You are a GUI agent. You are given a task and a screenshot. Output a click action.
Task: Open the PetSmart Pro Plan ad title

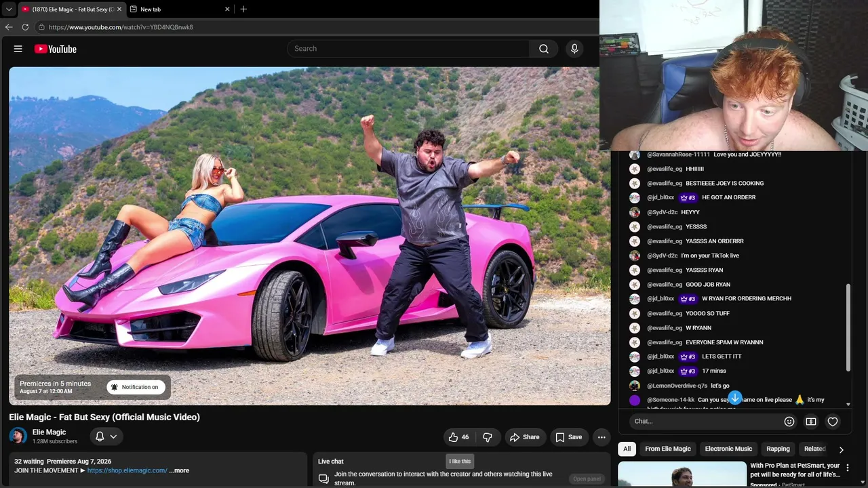(x=795, y=470)
